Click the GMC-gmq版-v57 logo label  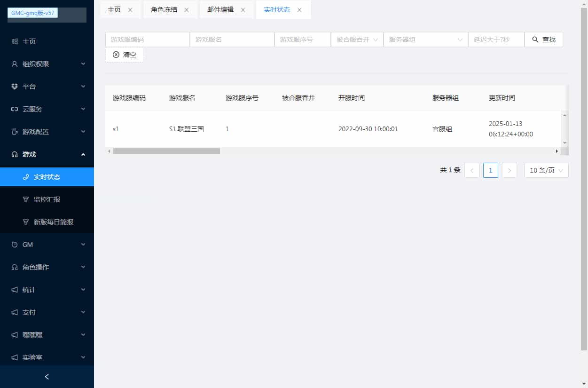click(33, 13)
